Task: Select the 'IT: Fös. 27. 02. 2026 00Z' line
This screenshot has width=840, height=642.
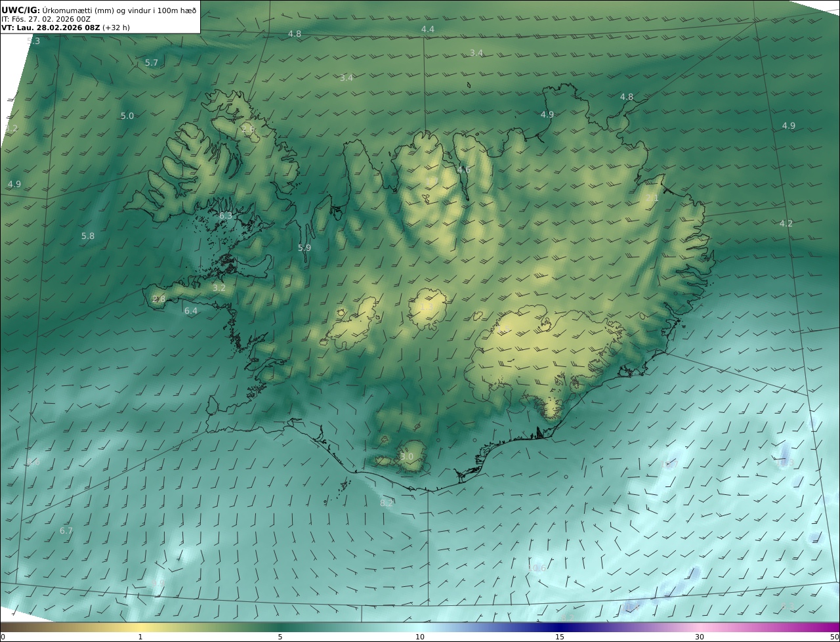Action: (46, 19)
